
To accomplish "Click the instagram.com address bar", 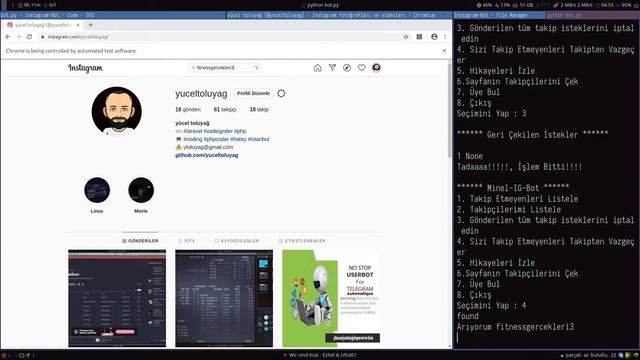I will (x=220, y=37).
